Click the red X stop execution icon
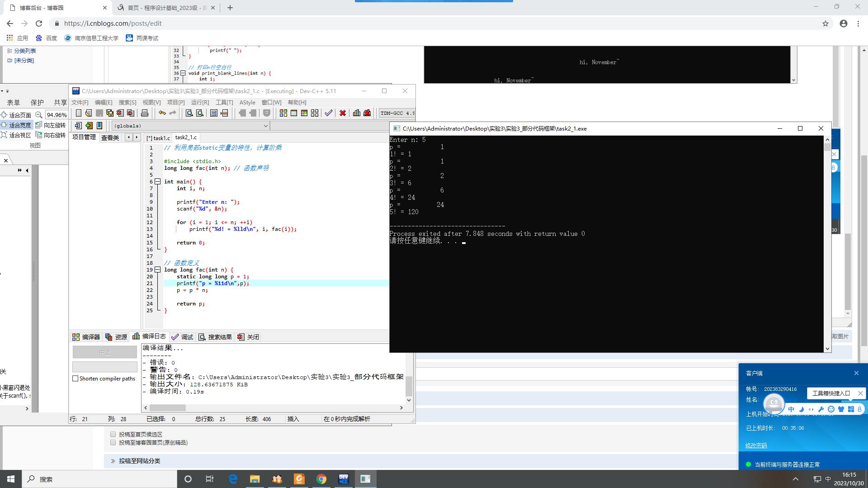Image resolution: width=868 pixels, height=488 pixels. coord(343,113)
